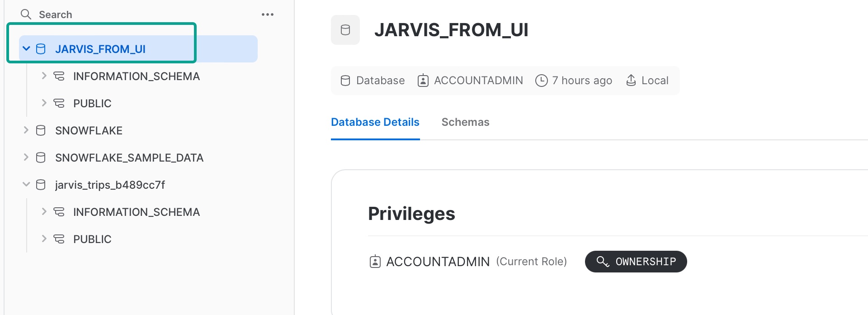Click the search magnifier icon

[26, 14]
